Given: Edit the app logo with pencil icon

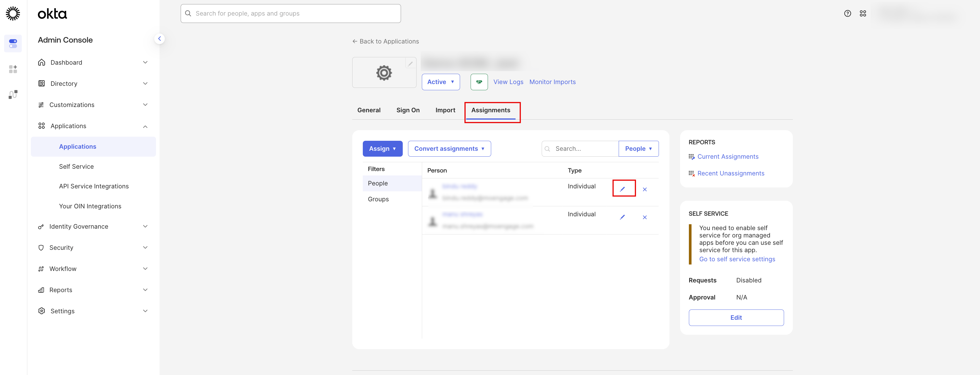Looking at the screenshot, I should pos(410,64).
